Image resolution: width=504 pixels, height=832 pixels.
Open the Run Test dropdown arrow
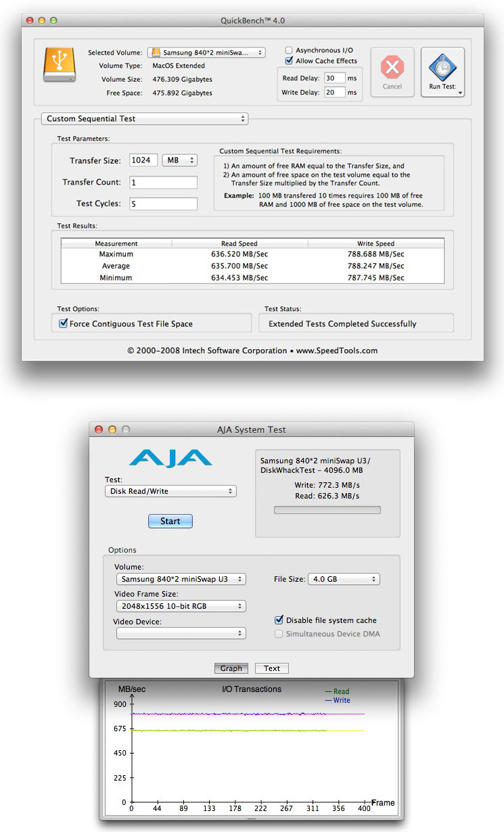click(460, 93)
